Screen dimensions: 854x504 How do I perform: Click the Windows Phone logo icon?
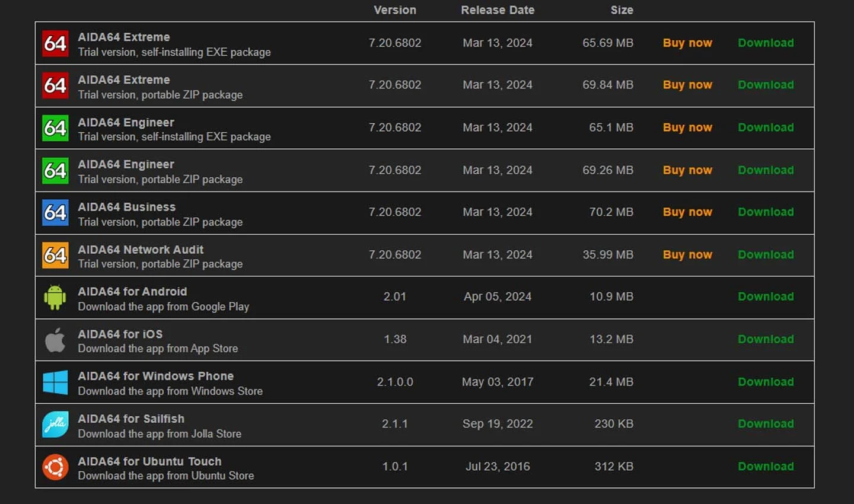coord(55,382)
